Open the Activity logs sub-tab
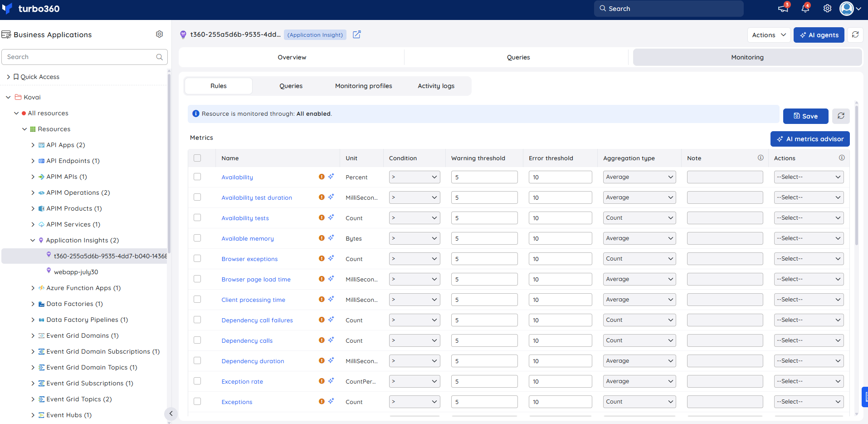 tap(436, 86)
